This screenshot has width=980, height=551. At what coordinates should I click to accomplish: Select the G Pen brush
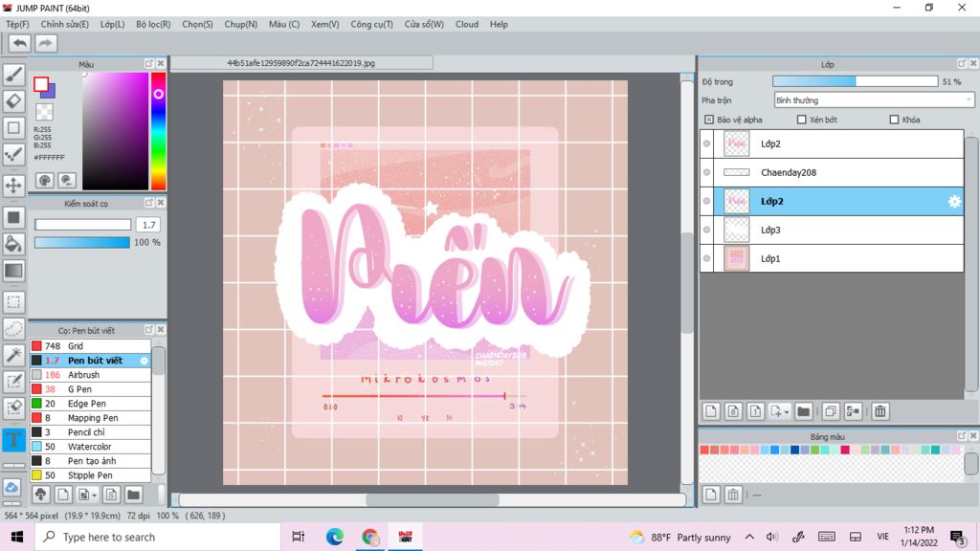click(x=91, y=389)
